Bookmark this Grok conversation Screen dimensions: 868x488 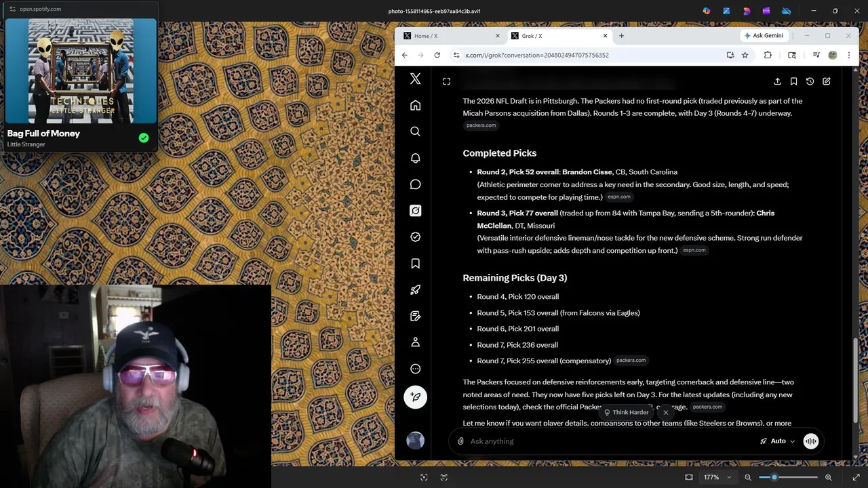(x=793, y=81)
